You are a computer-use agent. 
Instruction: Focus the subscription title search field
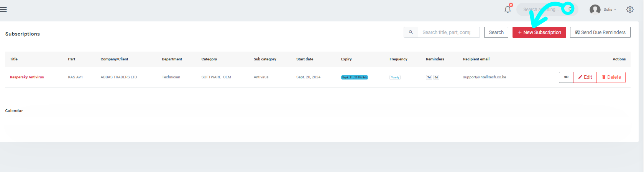pos(448,32)
